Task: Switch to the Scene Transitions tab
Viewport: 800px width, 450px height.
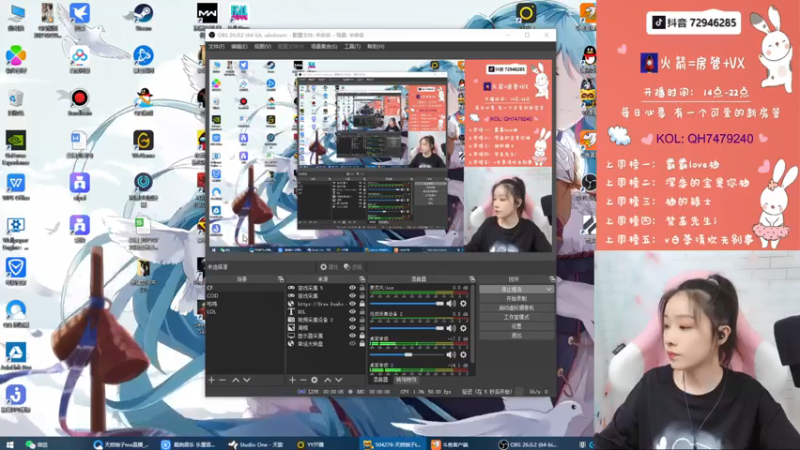Action: (x=406, y=380)
